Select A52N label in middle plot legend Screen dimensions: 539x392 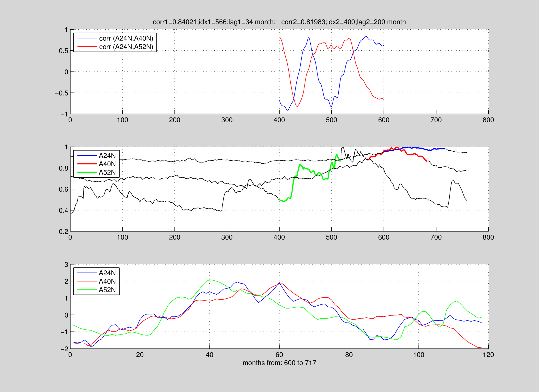[107, 173]
